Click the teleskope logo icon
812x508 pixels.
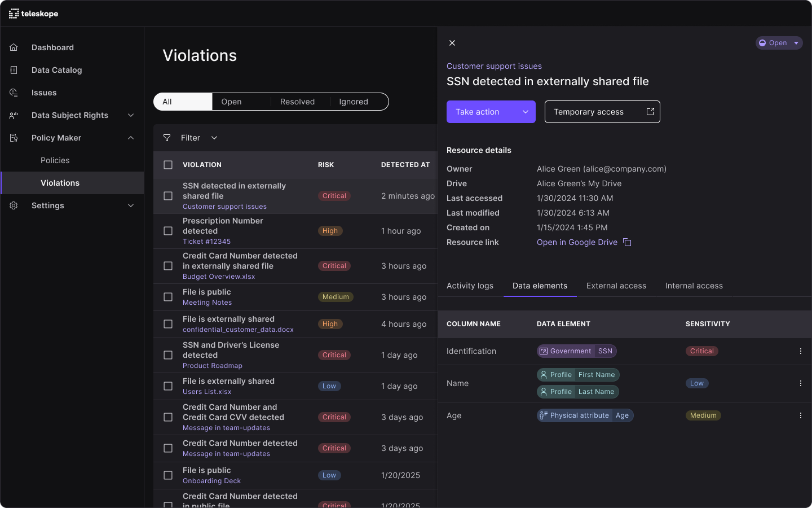[x=14, y=14]
